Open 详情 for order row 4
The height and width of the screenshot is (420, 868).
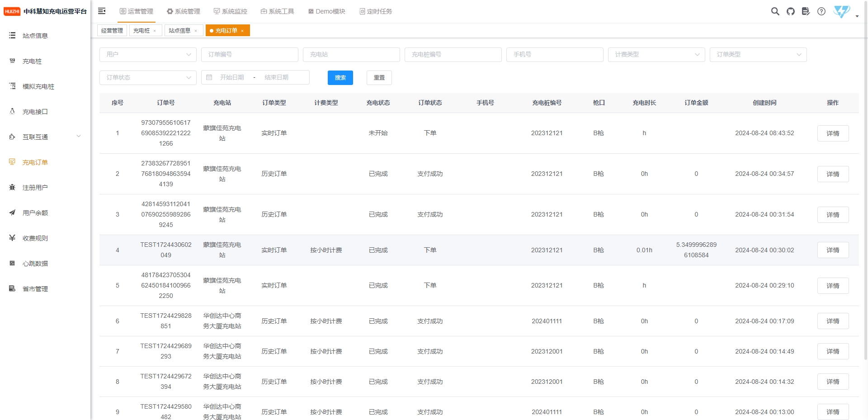[x=833, y=250]
